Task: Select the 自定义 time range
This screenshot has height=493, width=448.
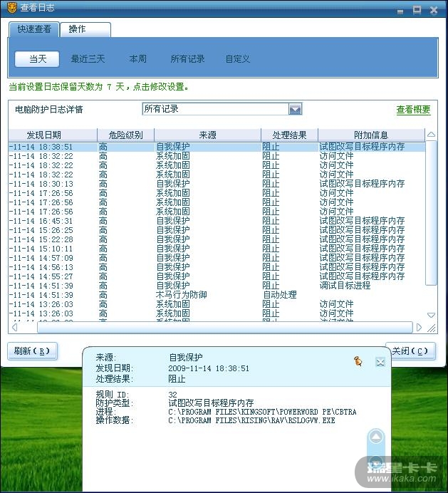Action: pos(238,59)
